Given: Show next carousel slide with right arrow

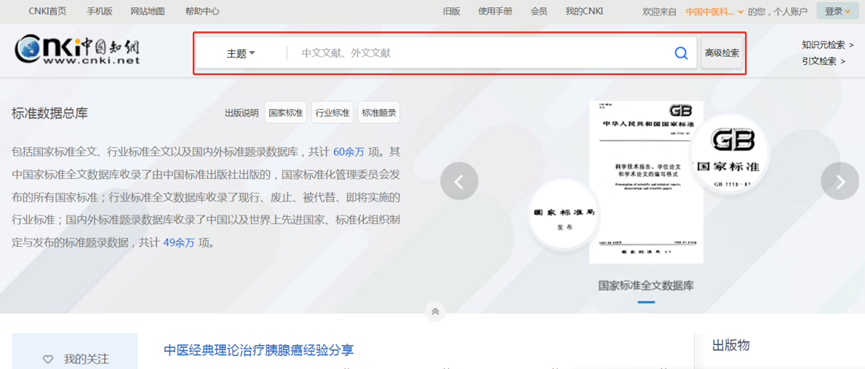Looking at the screenshot, I should coord(840,181).
